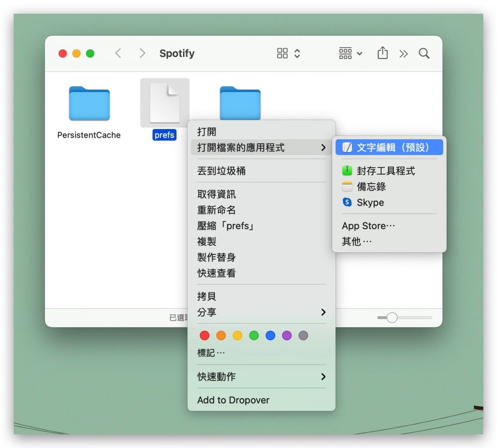
Task: Choose 快速動作 from the context menu
Action: (x=261, y=377)
